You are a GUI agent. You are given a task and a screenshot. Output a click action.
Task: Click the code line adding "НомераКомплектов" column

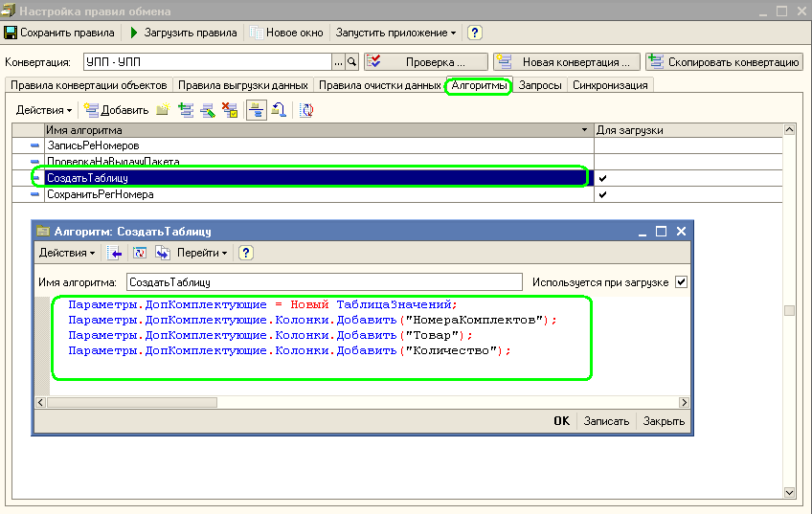click(x=312, y=321)
